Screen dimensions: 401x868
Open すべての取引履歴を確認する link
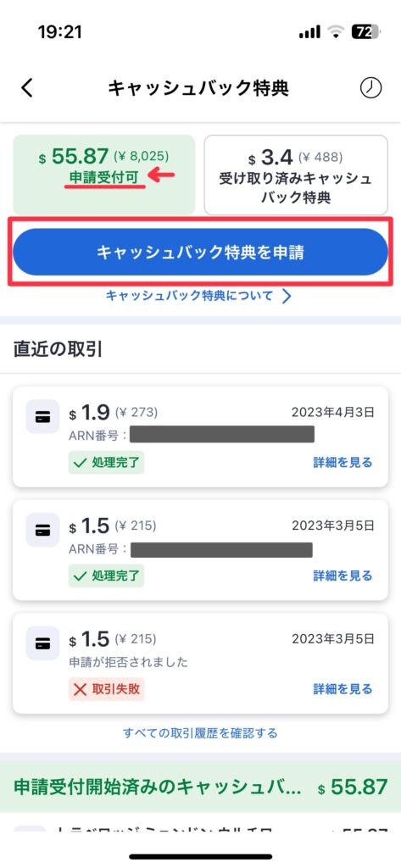tap(200, 733)
